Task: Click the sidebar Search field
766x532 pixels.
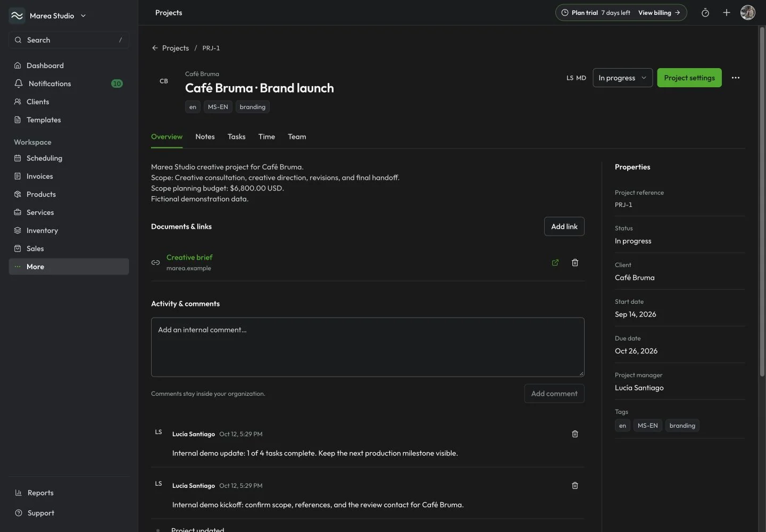Action: 69,40
